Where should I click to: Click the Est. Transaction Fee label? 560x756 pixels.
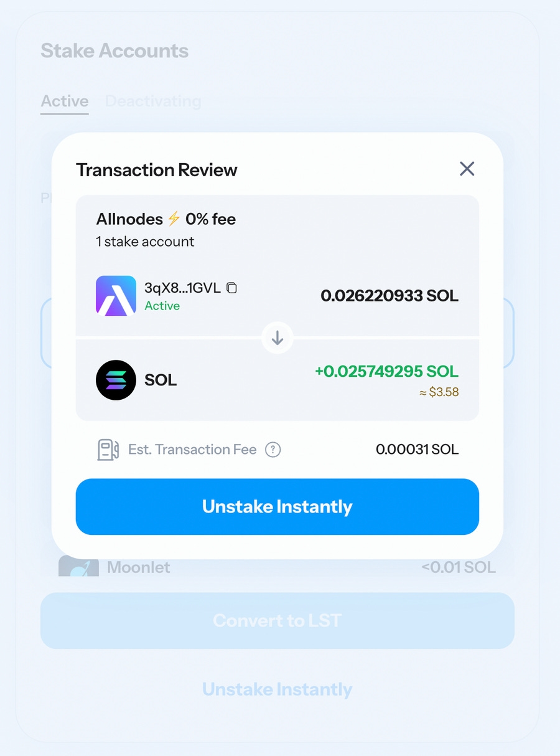point(192,450)
